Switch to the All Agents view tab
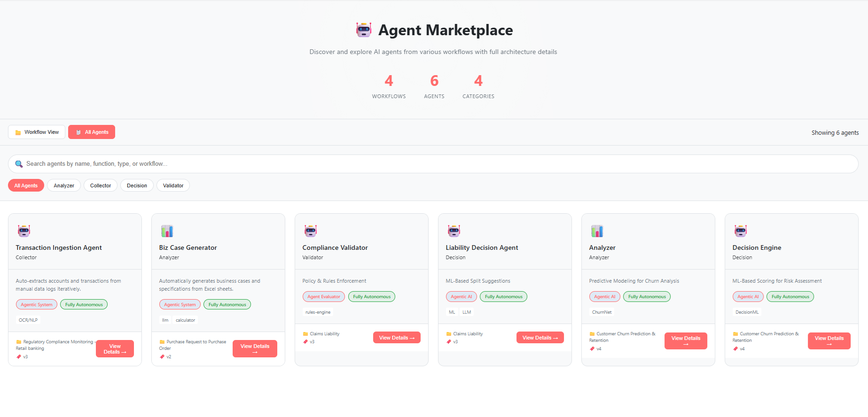The image size is (868, 417). (x=92, y=132)
